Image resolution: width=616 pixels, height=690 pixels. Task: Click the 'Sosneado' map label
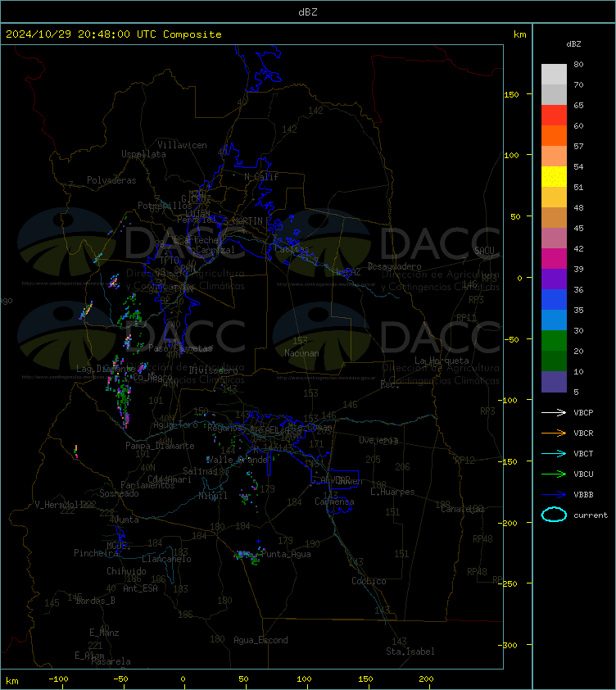tap(119, 493)
